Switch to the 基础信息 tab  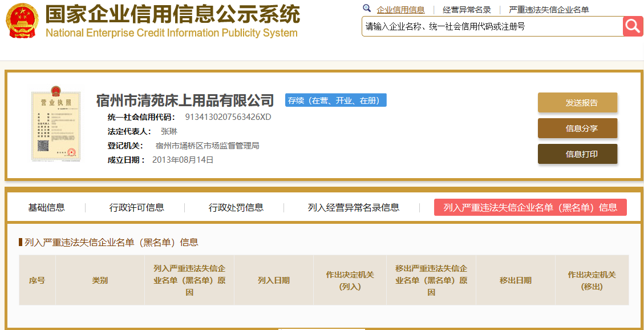pos(46,207)
